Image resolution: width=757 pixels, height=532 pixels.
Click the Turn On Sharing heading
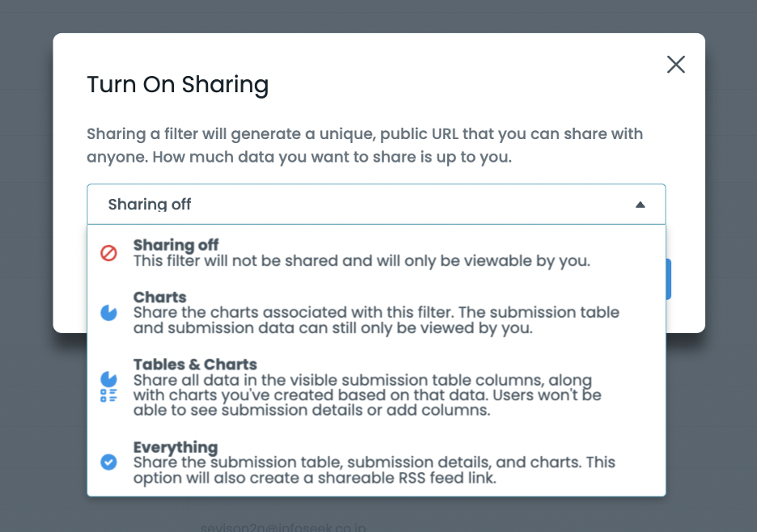point(177,84)
